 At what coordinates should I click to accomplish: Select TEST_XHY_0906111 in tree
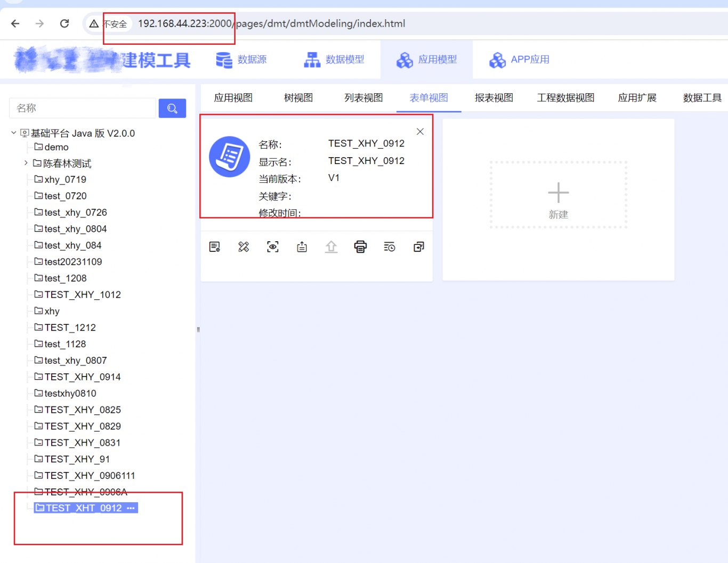[85, 476]
